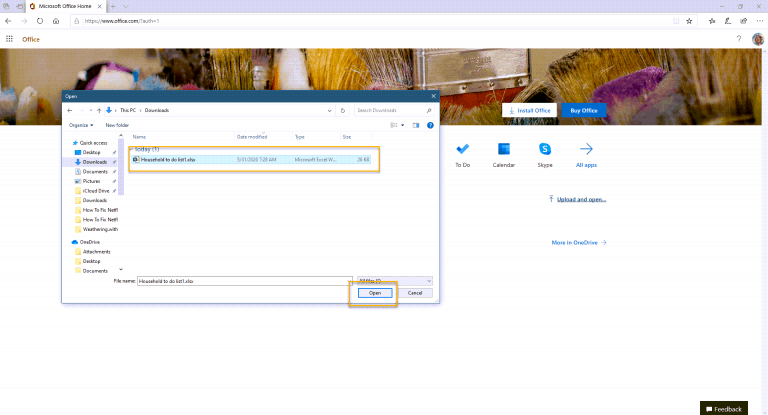
Task: Expand the Organize dropdown menu
Action: [81, 125]
